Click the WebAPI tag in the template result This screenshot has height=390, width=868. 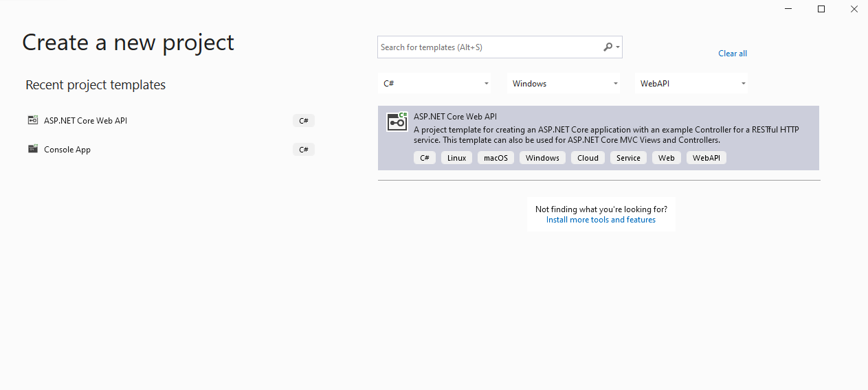pyautogui.click(x=706, y=158)
